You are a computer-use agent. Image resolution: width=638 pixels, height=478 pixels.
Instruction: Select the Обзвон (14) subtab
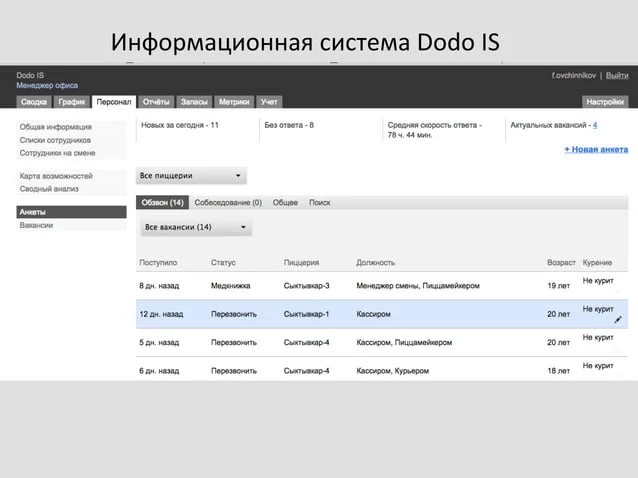[x=162, y=203]
